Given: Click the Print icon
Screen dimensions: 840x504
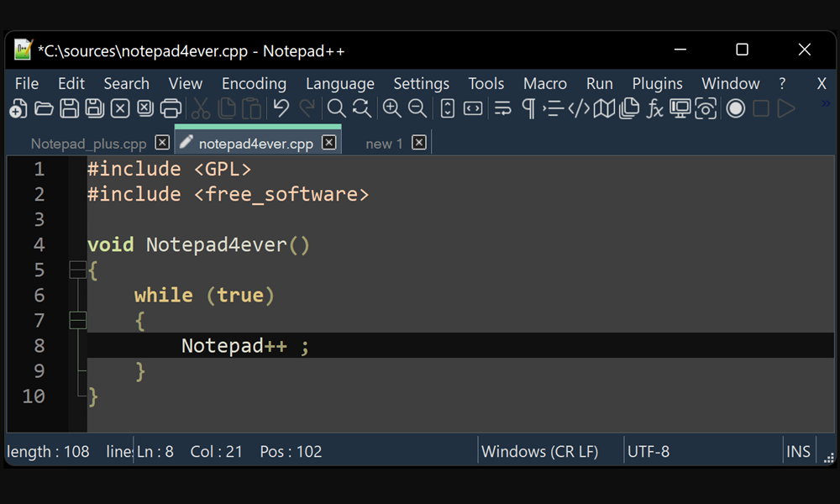Looking at the screenshot, I should (171, 108).
